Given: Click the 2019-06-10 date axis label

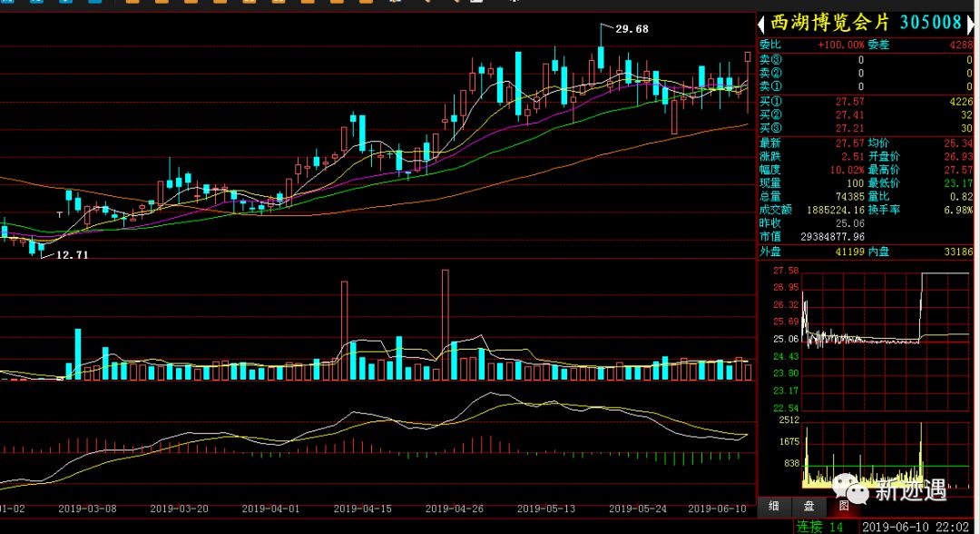Looking at the screenshot, I should point(718,509).
